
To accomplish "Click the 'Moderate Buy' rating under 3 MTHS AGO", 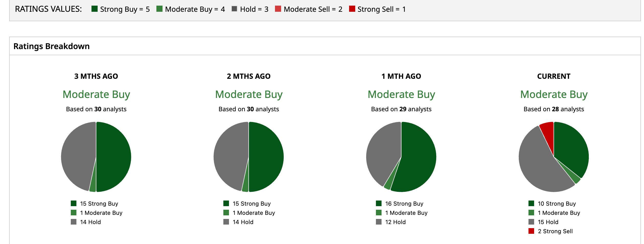I will (x=96, y=94).
